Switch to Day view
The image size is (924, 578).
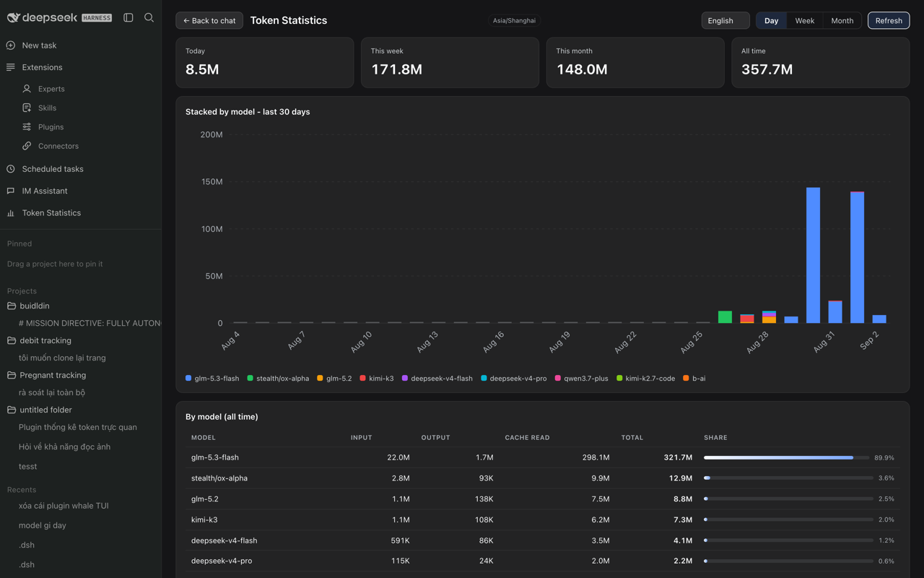[x=771, y=20]
